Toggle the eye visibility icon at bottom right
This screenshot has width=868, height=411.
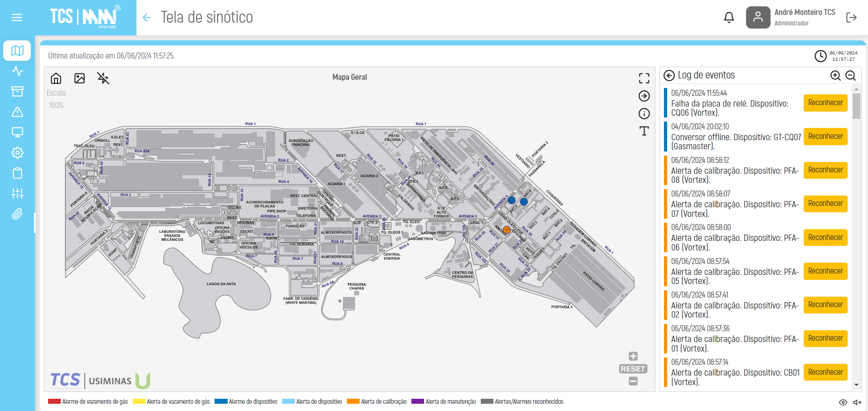coord(843,402)
